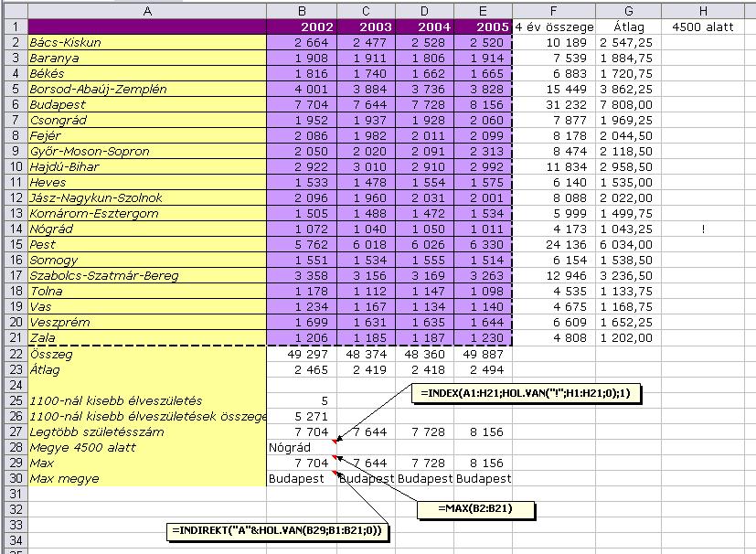Select row 14 header
756x554 pixels.
point(16,229)
